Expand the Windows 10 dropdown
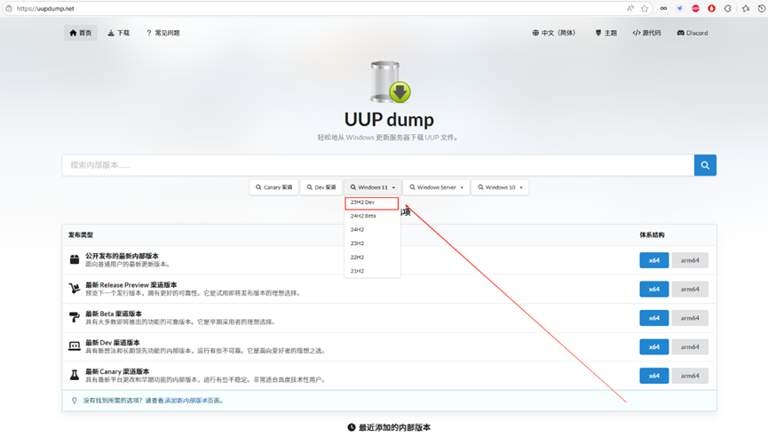The image size is (768, 437). point(499,187)
